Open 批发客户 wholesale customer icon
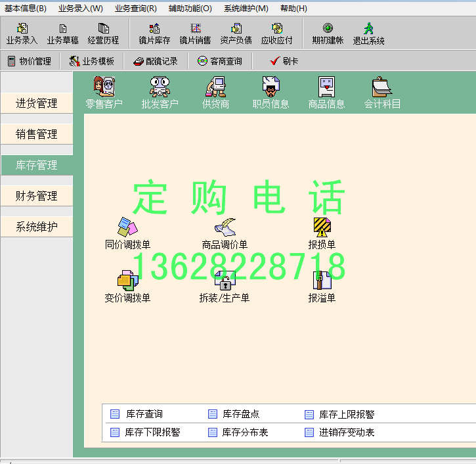Viewport: 476px width, 464px height. [x=160, y=93]
